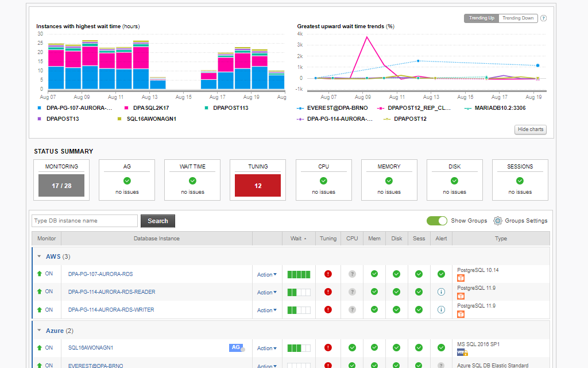Image resolution: width=588 pixels, height=368 pixels.
Task: Open the Groups Settings gear icon
Action: (x=497, y=220)
